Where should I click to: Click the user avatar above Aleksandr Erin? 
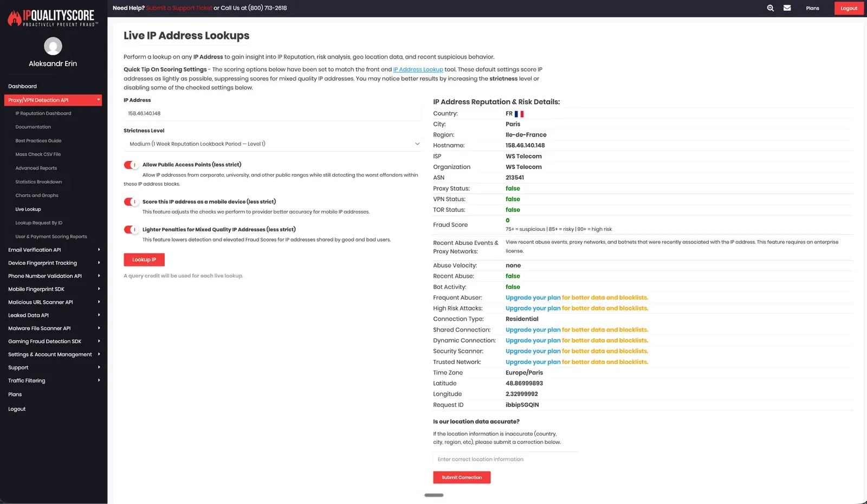pos(53,46)
